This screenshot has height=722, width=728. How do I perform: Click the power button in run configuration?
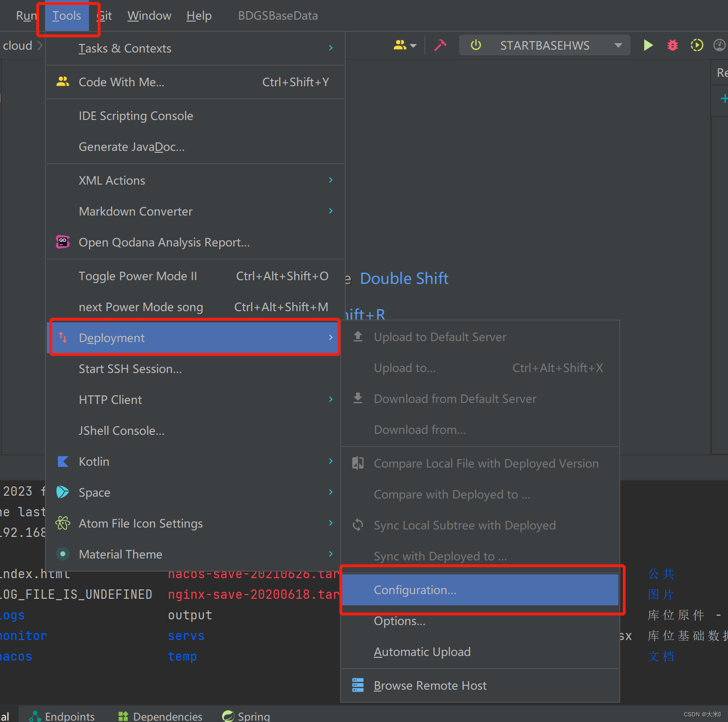pyautogui.click(x=475, y=45)
